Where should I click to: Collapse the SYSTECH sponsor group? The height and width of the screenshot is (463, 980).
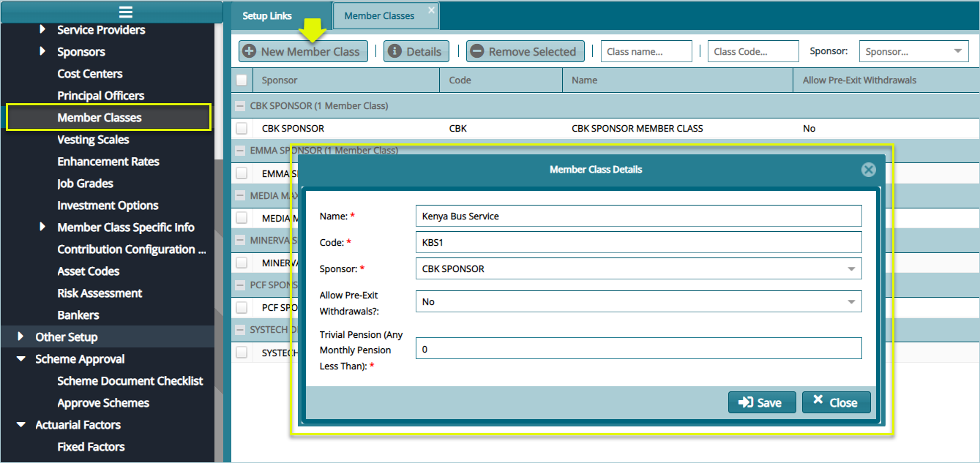[x=240, y=330]
